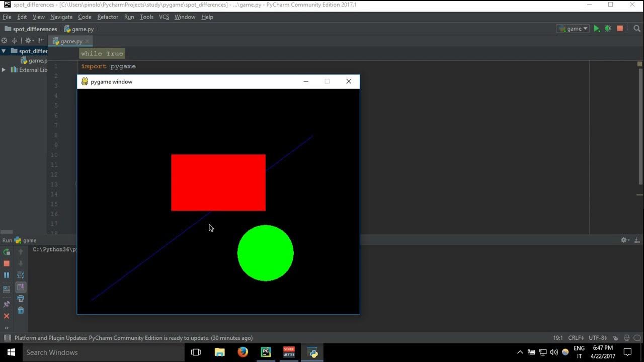Image resolution: width=644 pixels, height=362 pixels.
Task: Open the Tools menu
Action: [146, 17]
